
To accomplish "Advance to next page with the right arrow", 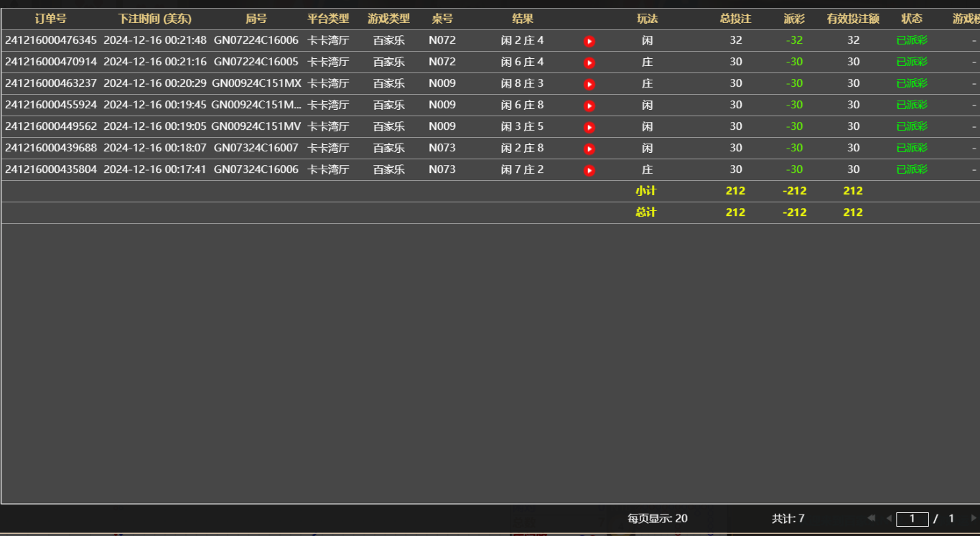I will (x=974, y=518).
